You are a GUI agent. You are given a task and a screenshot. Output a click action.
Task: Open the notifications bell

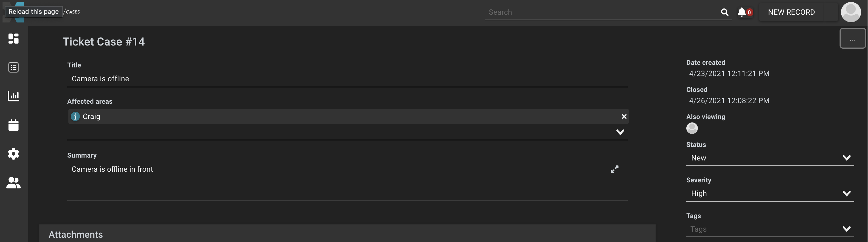coord(742,12)
